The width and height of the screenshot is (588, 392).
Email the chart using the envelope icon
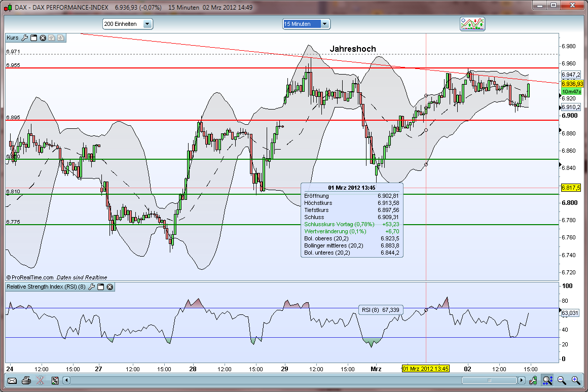[12, 380]
